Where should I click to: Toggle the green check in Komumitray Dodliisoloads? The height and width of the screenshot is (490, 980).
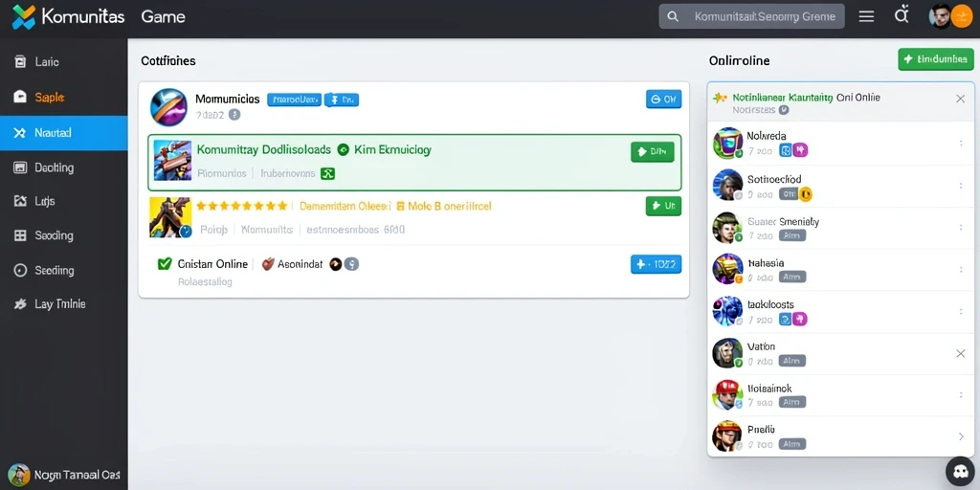343,150
